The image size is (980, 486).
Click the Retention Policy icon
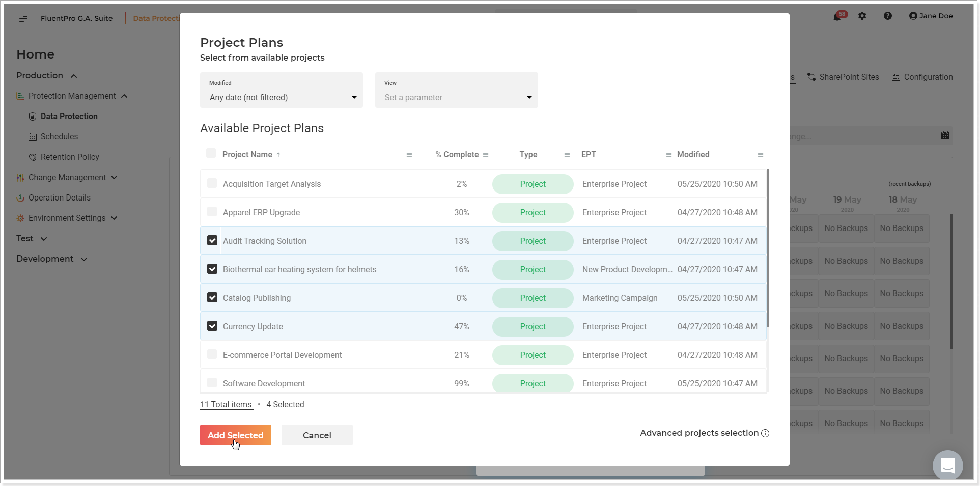[x=33, y=157]
